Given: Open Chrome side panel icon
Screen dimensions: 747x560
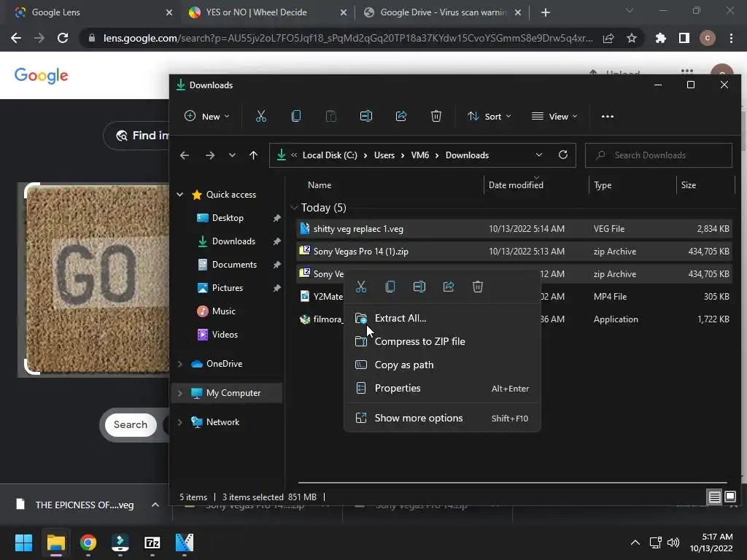Looking at the screenshot, I should pos(684,38).
